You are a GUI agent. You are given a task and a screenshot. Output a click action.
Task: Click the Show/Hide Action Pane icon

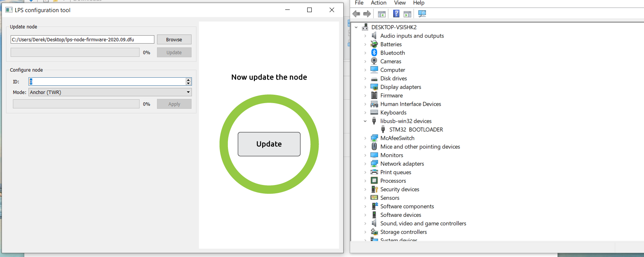pyautogui.click(x=407, y=14)
